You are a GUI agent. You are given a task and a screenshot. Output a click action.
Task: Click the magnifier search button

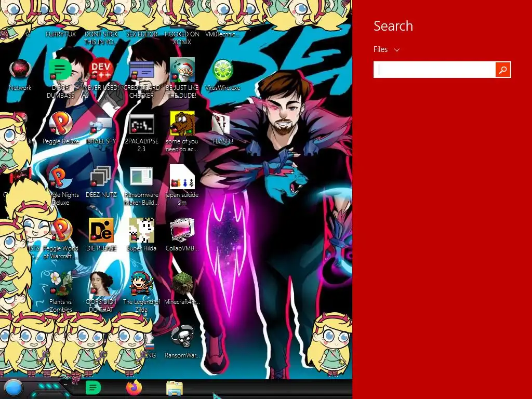click(503, 70)
